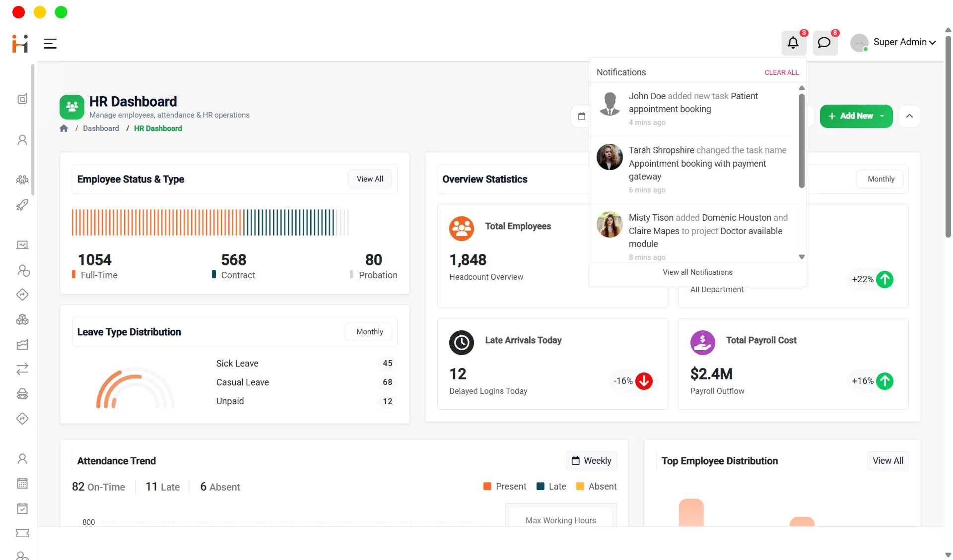953x560 pixels.
Task: Click the red down arrow beside -16%
Action: tap(644, 381)
